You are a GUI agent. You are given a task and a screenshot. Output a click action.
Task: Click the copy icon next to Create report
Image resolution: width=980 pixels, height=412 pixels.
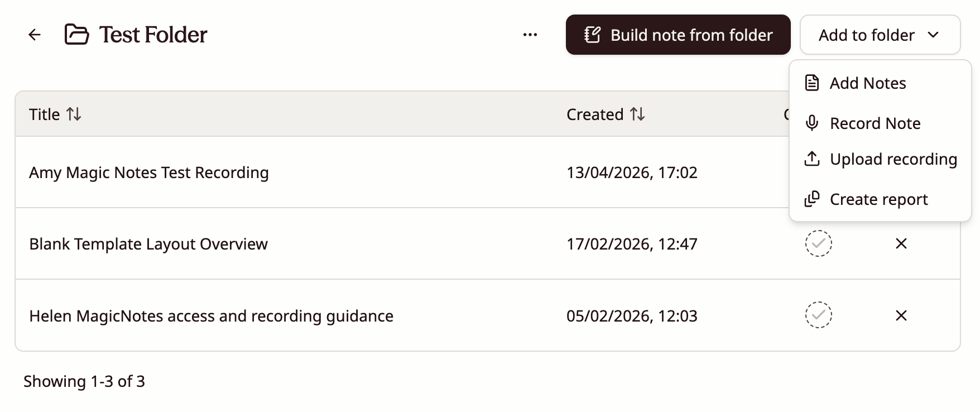pos(812,199)
